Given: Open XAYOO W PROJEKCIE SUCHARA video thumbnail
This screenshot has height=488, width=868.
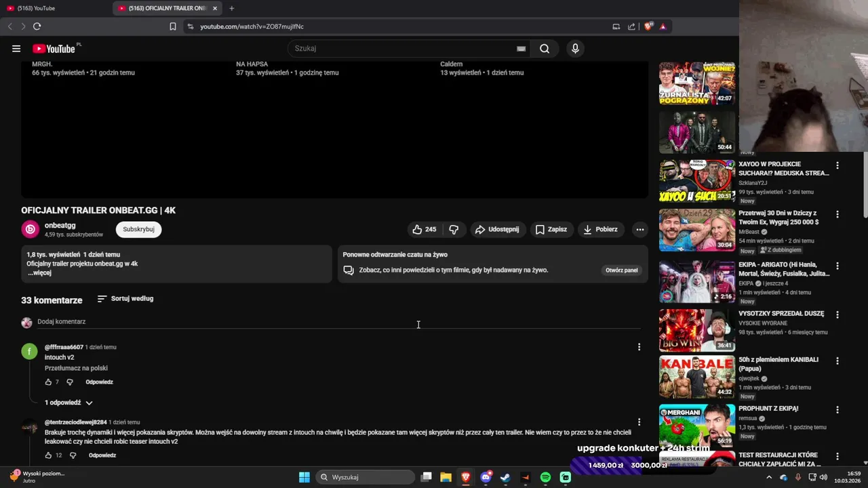Looking at the screenshot, I should pyautogui.click(x=697, y=181).
